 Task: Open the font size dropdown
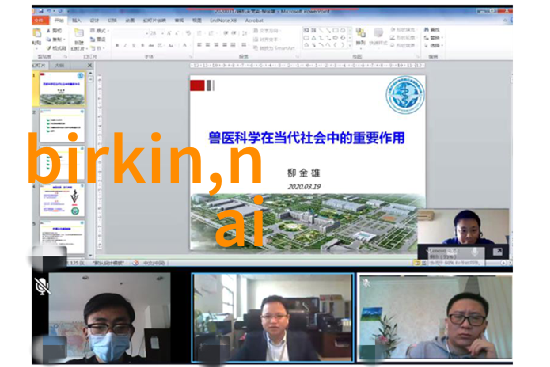pos(162,33)
